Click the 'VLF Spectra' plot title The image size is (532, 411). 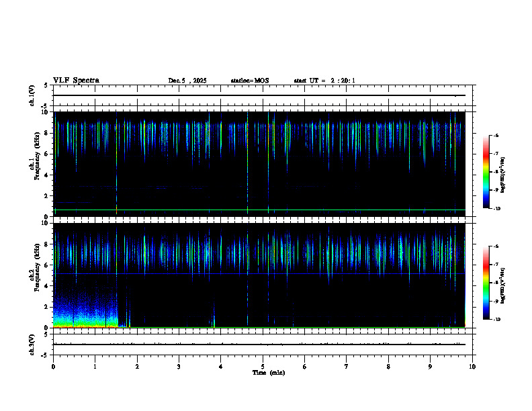tap(76, 81)
